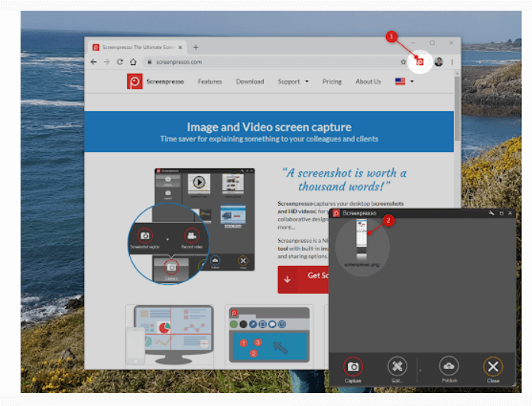Select screenpresso.png thumbnail in workspace
This screenshot has width=532, height=406.
coord(362,242)
